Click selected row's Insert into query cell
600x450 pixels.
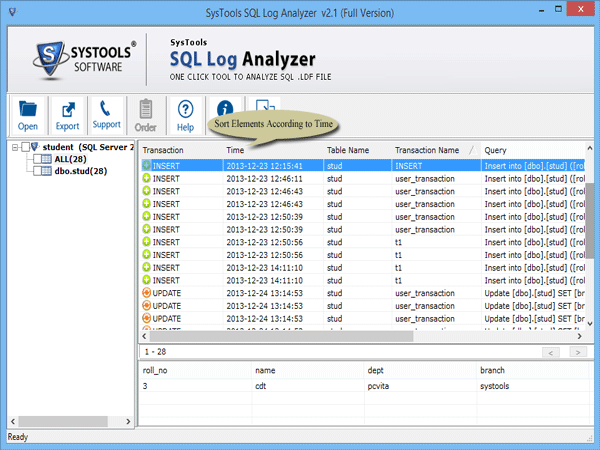tap(534, 166)
